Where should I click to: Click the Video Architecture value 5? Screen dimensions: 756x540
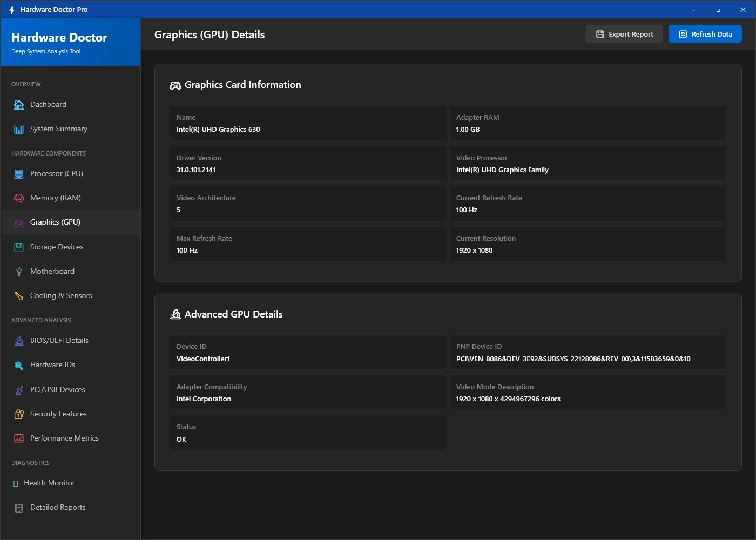179,210
